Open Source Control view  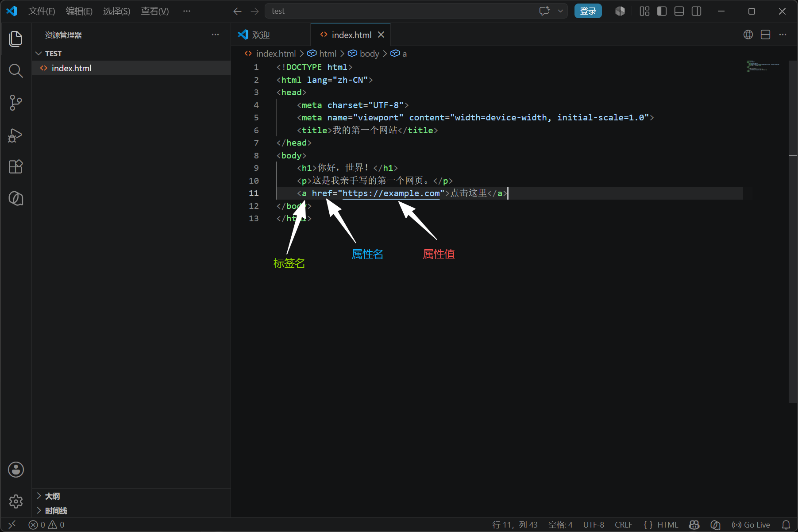click(x=16, y=103)
